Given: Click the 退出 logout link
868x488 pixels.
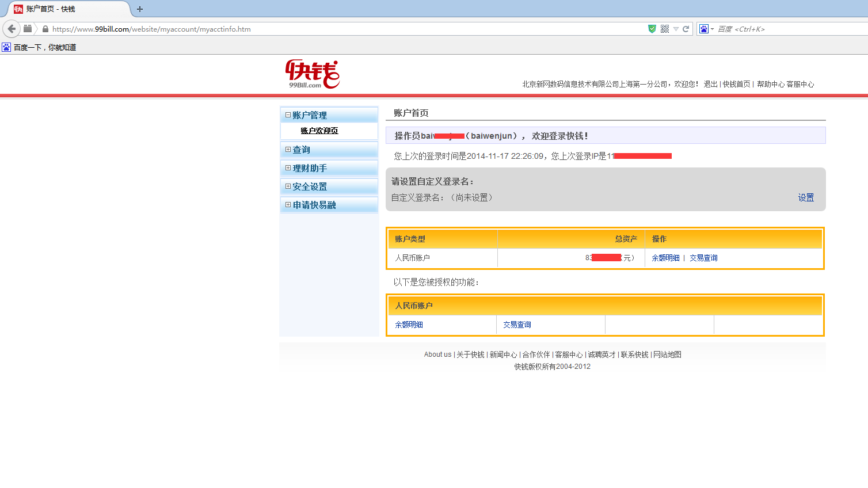Looking at the screenshot, I should click(x=710, y=84).
